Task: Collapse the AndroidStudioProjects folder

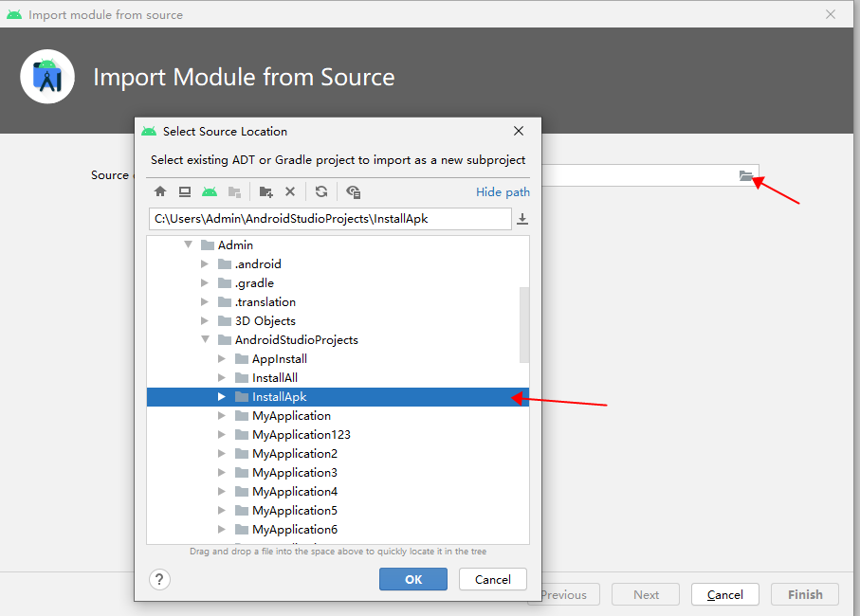Action: coord(205,339)
